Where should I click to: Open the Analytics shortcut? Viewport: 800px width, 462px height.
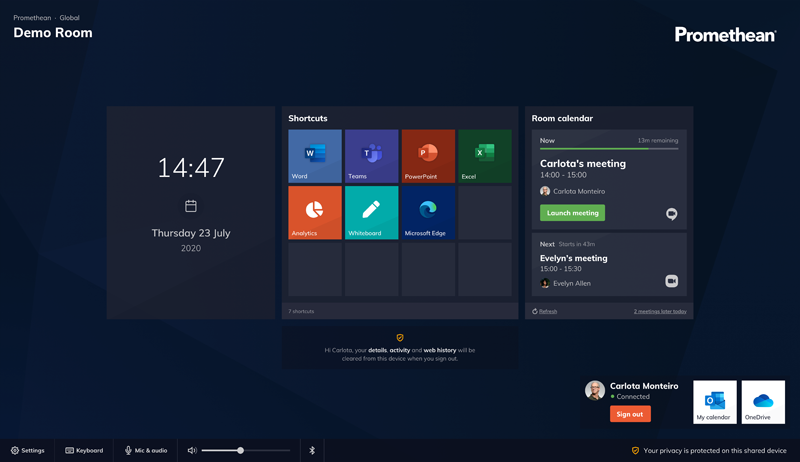315,213
